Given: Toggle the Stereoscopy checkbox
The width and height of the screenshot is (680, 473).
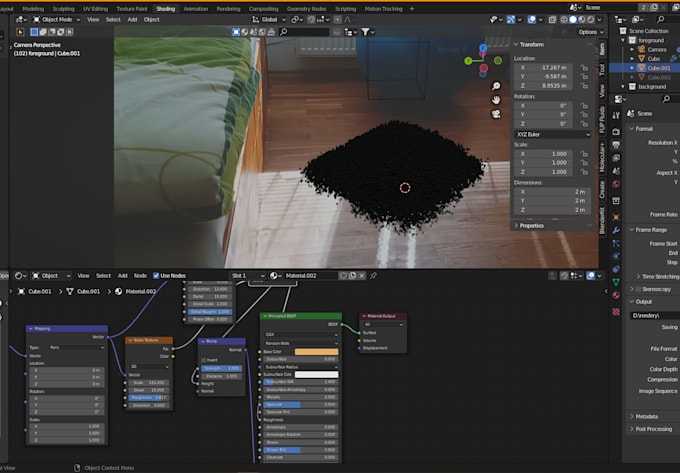Looking at the screenshot, I should coord(638,289).
